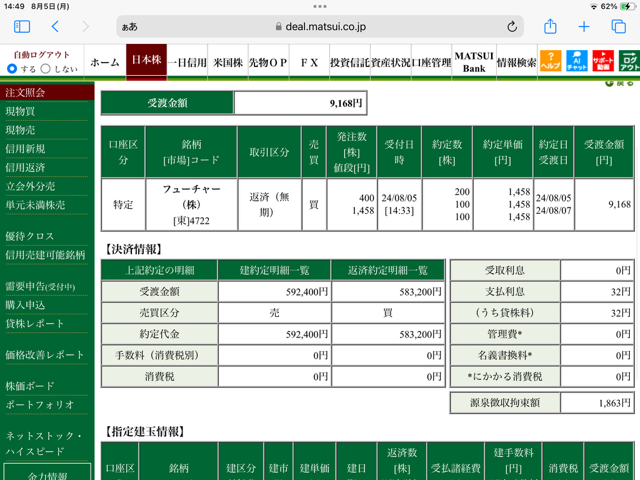Tap battery indicator in status bar

(627, 6)
